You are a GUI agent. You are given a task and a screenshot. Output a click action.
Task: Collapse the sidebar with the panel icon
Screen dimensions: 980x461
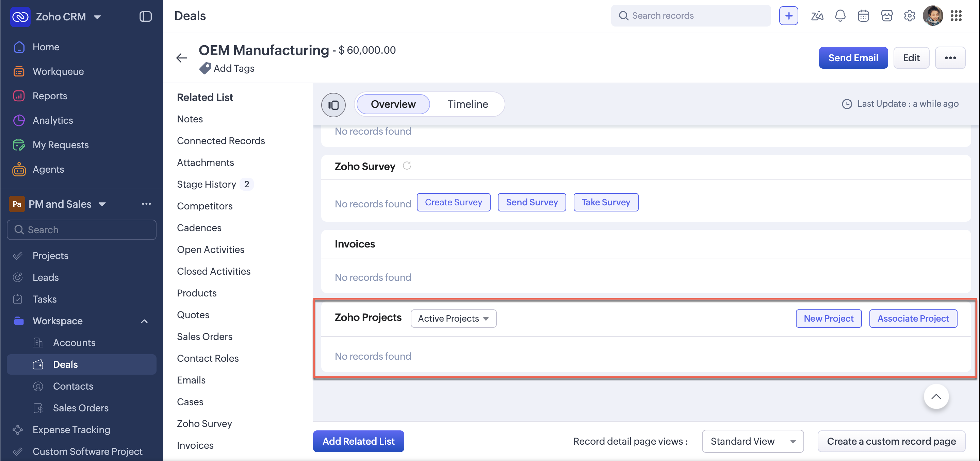click(x=145, y=17)
